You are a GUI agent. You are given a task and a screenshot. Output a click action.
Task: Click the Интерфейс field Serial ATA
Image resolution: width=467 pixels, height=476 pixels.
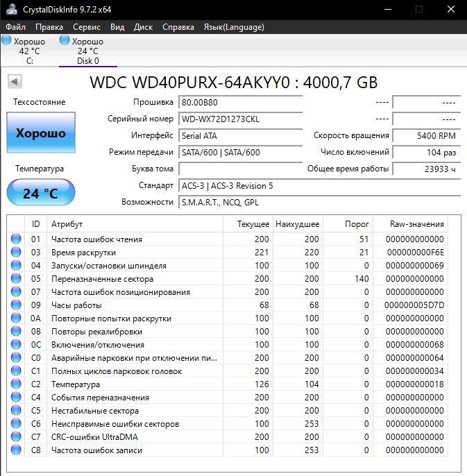pos(241,136)
